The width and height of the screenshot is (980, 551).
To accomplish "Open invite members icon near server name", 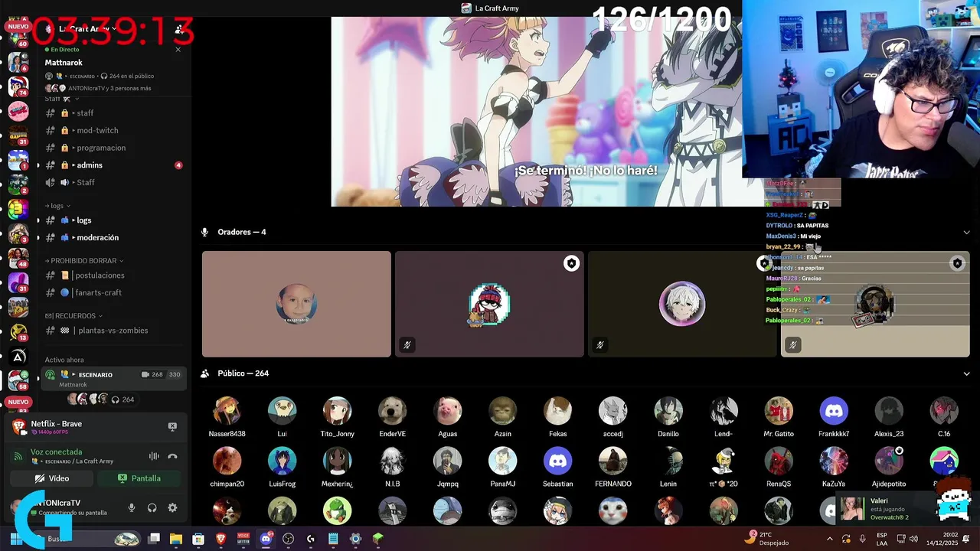I will pos(178,29).
